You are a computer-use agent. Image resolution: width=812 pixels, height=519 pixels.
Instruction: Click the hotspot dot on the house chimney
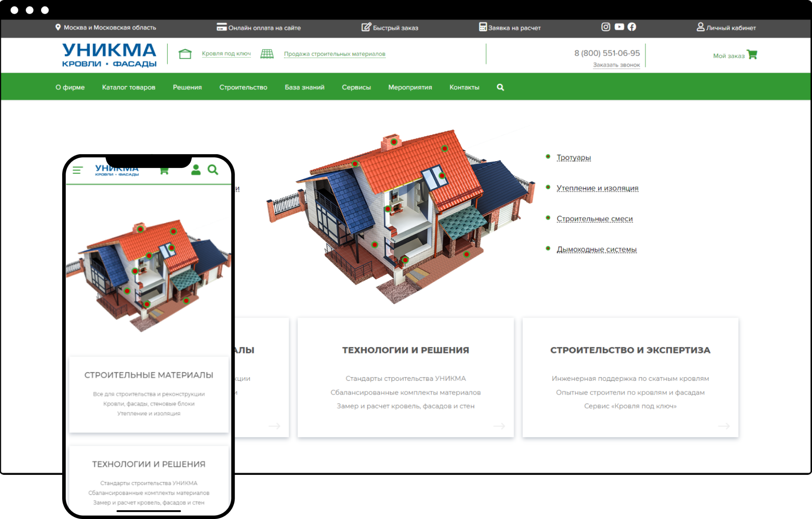[x=394, y=142]
